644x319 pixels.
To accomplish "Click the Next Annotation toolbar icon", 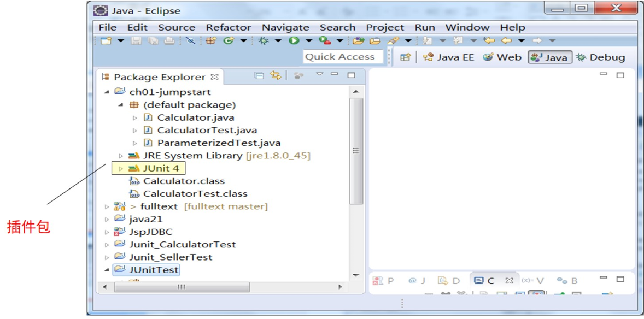I will 428,40.
